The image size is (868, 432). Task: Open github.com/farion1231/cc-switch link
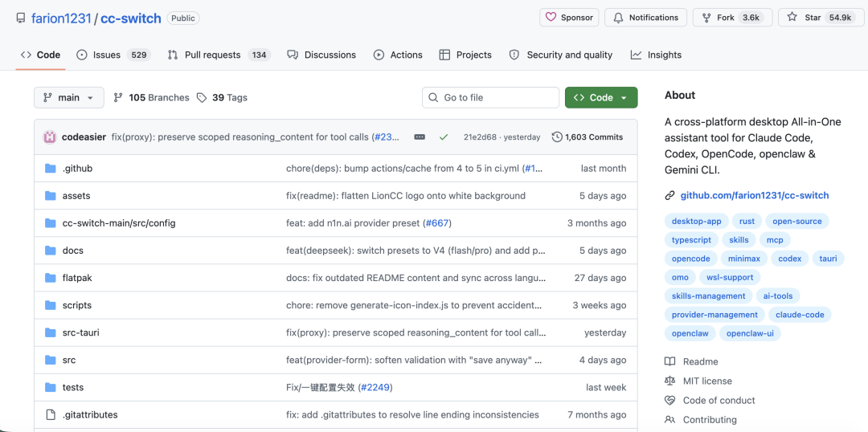(755, 195)
